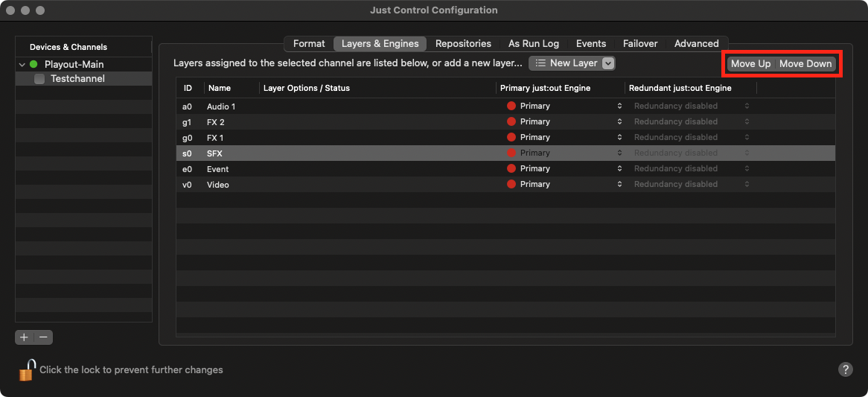Select the Audio 1 layer name
Screen dimensions: 868x397
point(221,107)
